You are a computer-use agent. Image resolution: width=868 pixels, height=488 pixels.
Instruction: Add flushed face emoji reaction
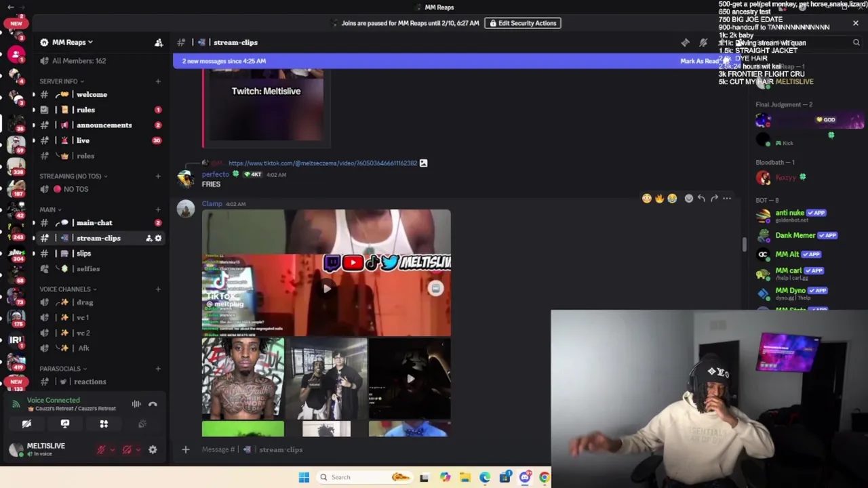646,199
